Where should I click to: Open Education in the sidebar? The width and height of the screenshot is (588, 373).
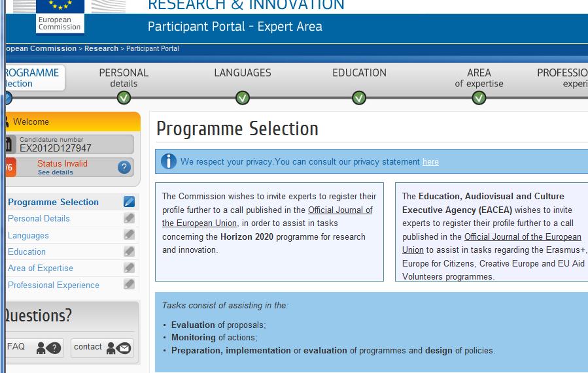(x=27, y=251)
